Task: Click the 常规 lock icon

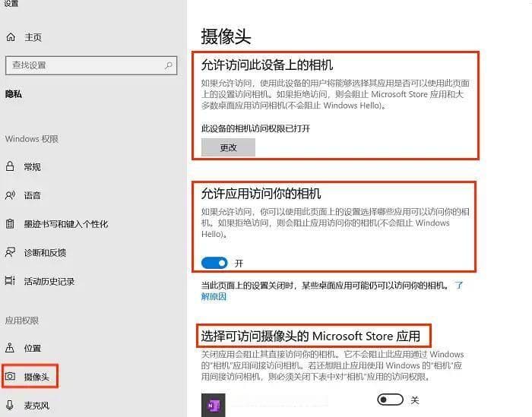Action: [x=10, y=166]
